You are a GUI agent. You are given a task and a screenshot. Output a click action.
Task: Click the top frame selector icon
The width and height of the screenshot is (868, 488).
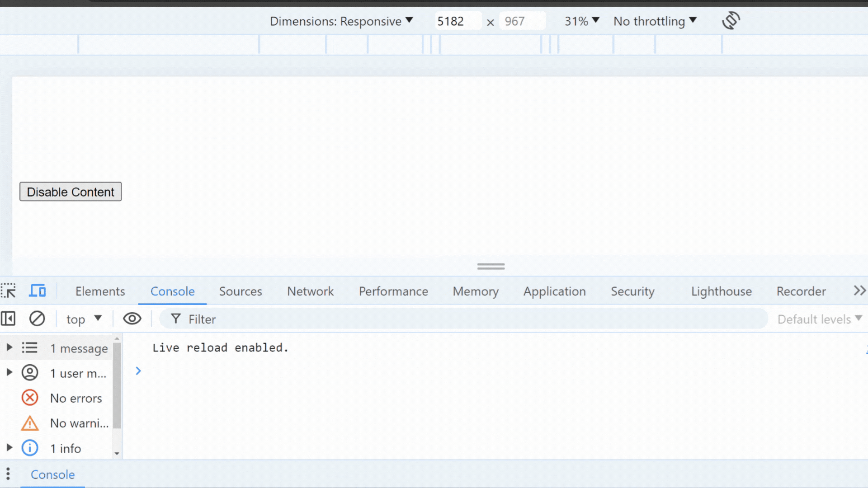pyautogui.click(x=84, y=319)
